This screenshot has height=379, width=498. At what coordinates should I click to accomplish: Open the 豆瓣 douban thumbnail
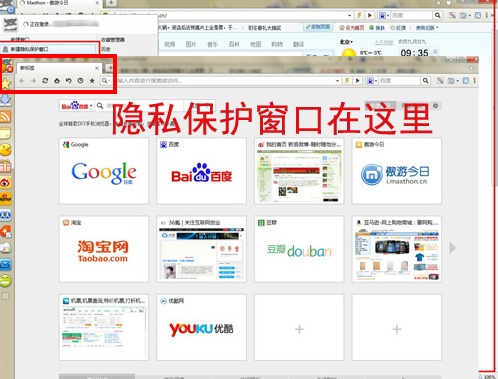[299, 249]
